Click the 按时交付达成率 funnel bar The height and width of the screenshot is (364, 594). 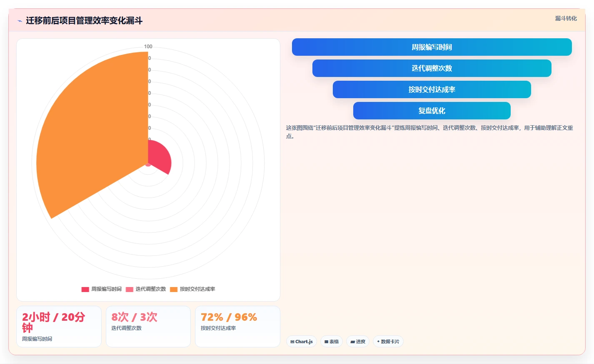pos(432,89)
